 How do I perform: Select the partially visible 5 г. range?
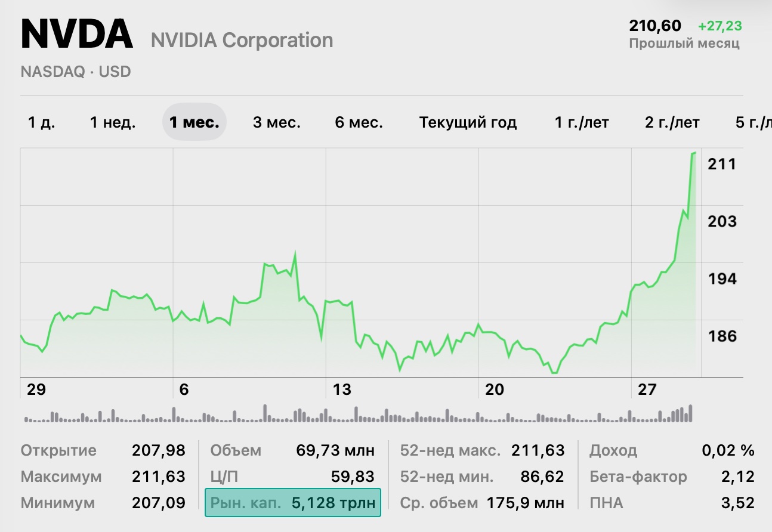753,123
